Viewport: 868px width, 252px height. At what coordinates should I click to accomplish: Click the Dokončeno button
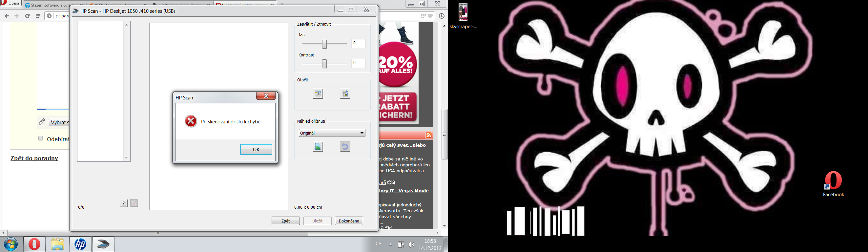click(x=349, y=221)
